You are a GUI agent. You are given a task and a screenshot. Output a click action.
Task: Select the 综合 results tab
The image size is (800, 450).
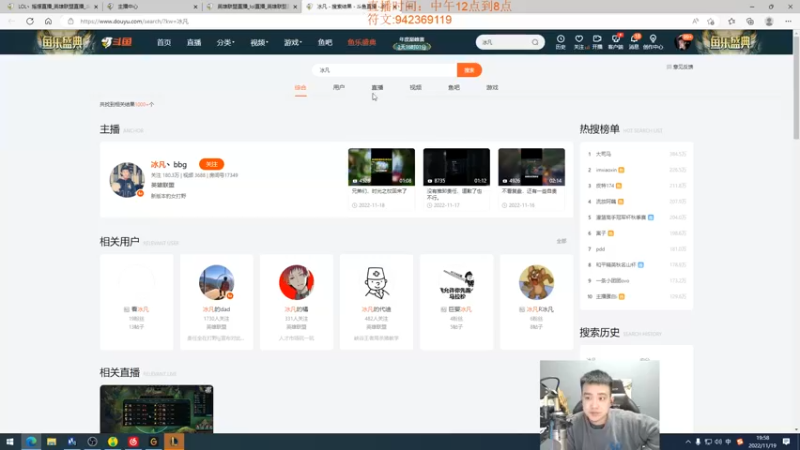[x=301, y=88]
